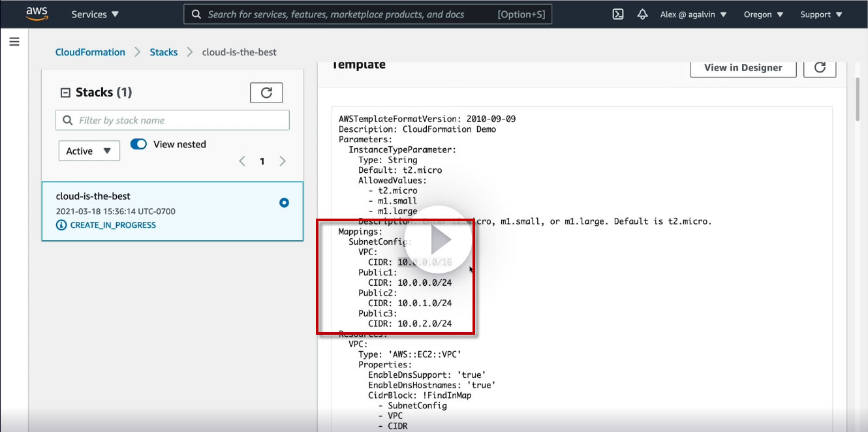Expand the hamburger navigation menu
This screenshot has height=432, width=868.
pos(14,42)
